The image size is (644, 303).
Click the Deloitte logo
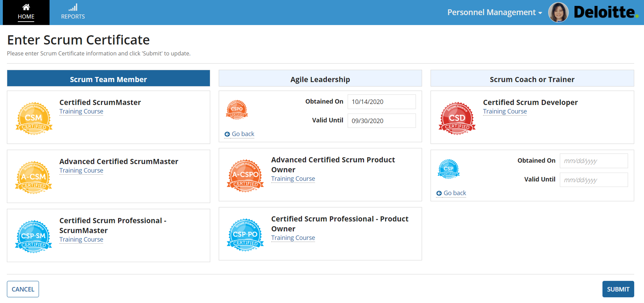pyautogui.click(x=606, y=12)
